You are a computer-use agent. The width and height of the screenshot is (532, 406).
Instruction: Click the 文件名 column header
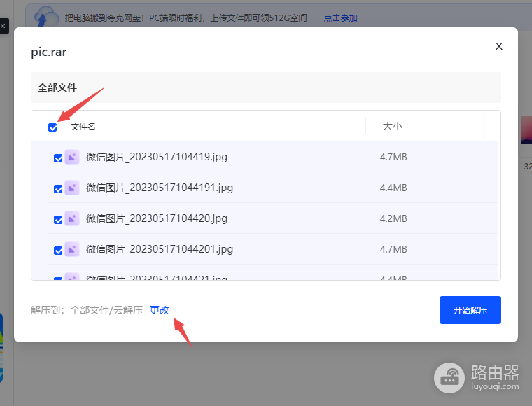click(83, 127)
